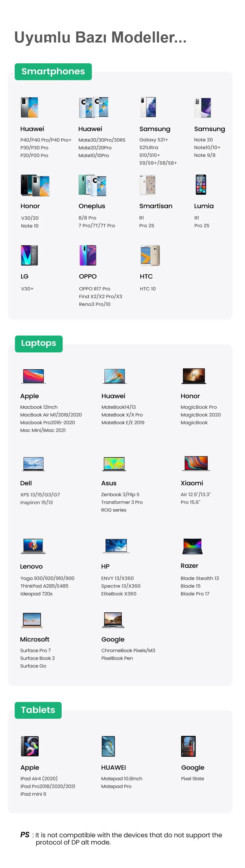245x868 pixels.
Task: Click the OPPO phone image
Action: [x=88, y=255]
